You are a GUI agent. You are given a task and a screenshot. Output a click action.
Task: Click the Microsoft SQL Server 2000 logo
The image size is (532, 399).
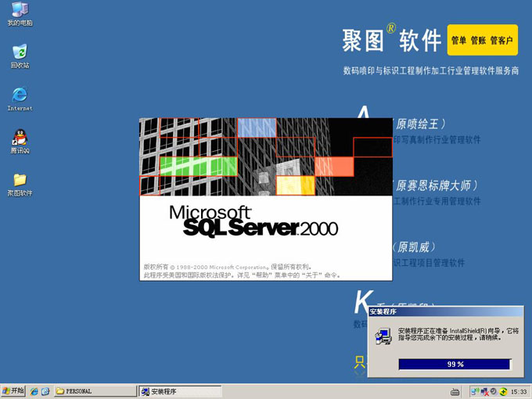point(253,221)
